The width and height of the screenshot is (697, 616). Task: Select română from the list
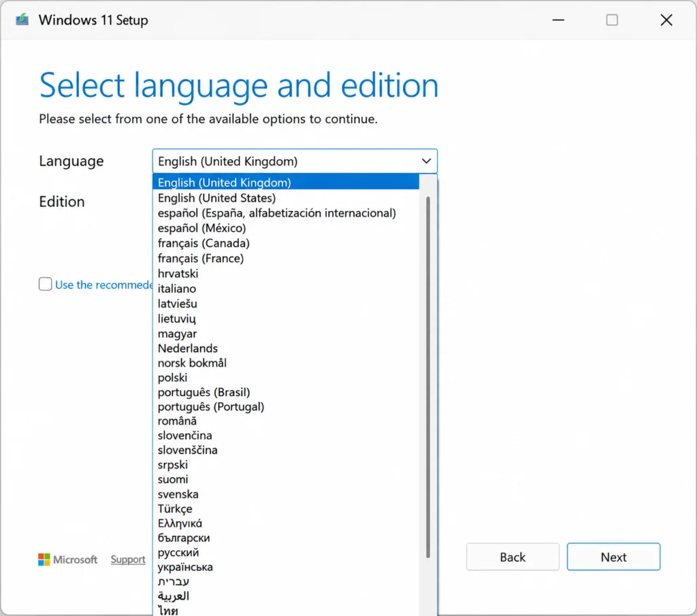click(286, 421)
